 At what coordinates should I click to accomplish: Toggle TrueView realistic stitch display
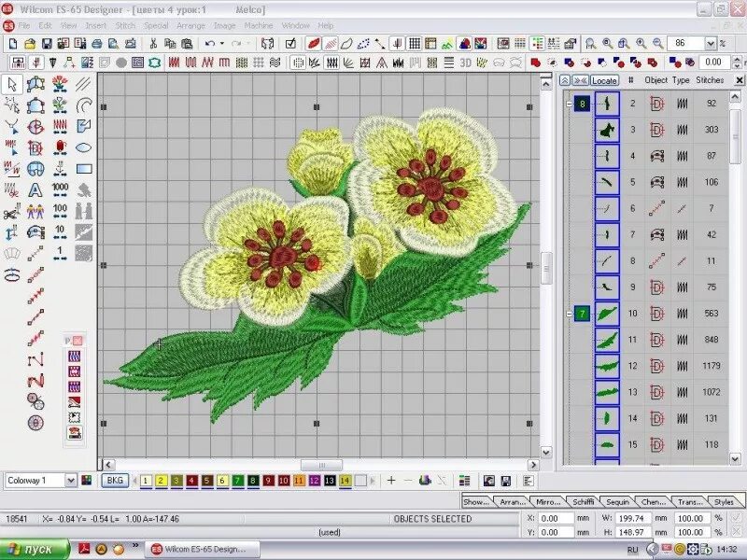tap(314, 44)
